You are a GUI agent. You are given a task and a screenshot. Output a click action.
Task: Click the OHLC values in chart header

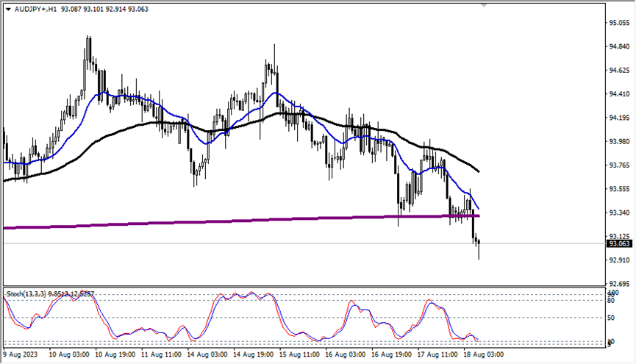coord(107,9)
